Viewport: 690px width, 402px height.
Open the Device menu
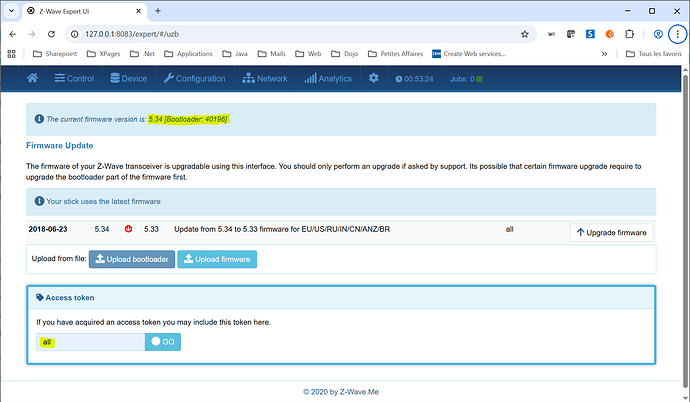pyautogui.click(x=128, y=78)
